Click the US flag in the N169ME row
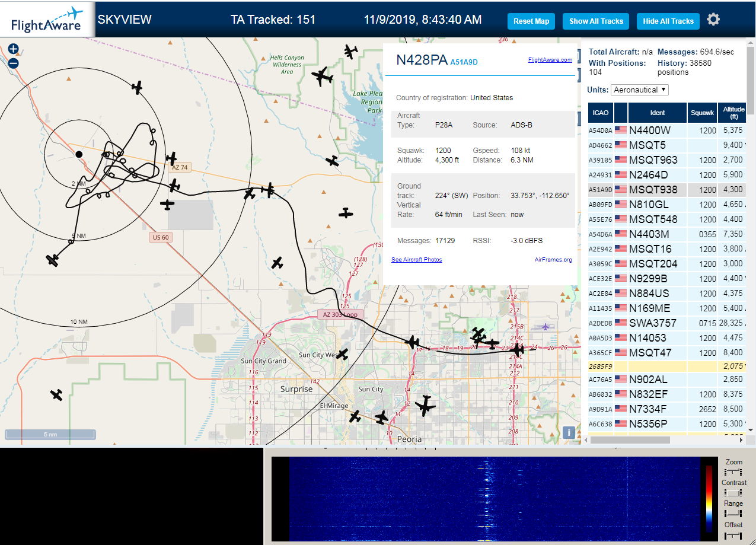This screenshot has height=545, width=756. click(x=621, y=308)
